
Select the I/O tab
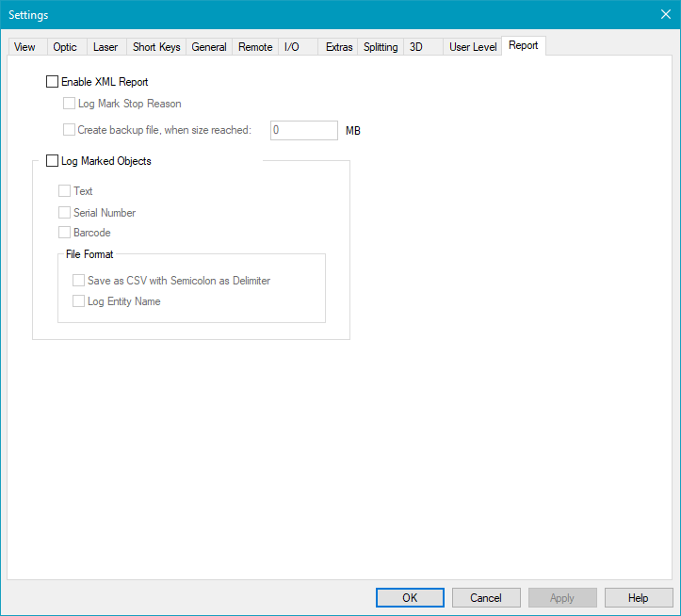[x=292, y=47]
